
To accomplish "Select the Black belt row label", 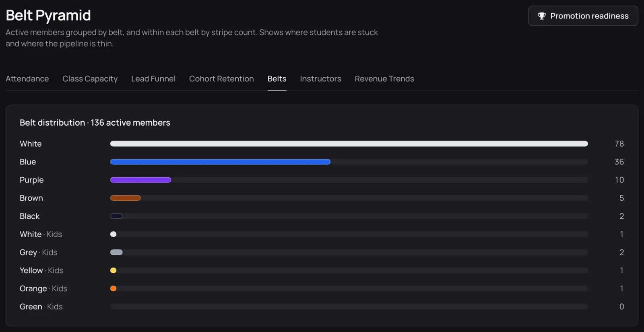I will (x=29, y=216).
